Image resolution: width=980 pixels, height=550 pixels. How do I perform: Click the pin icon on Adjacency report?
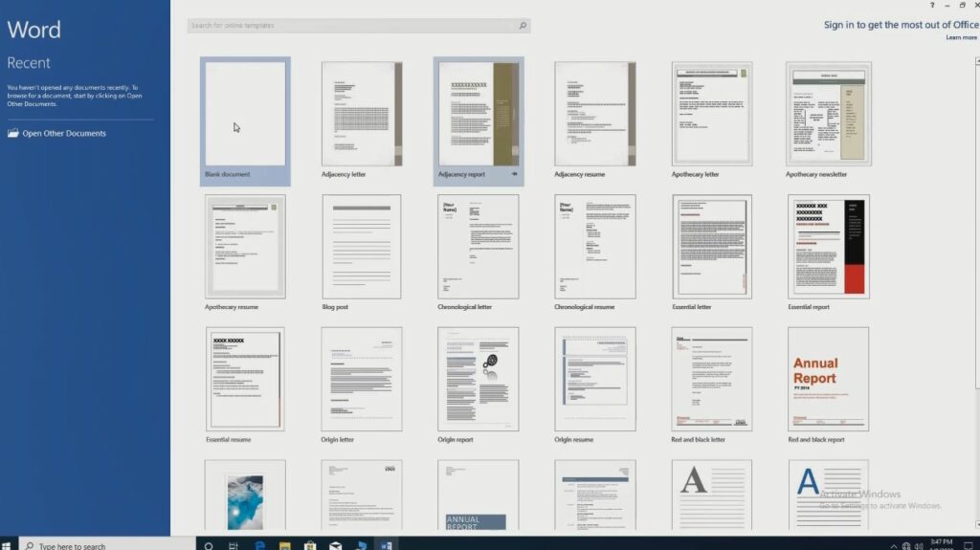click(515, 174)
